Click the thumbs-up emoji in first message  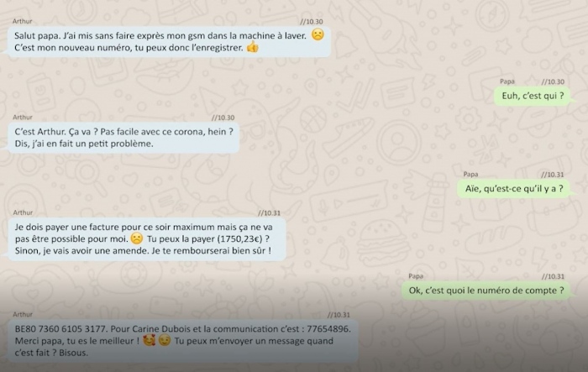pos(253,47)
